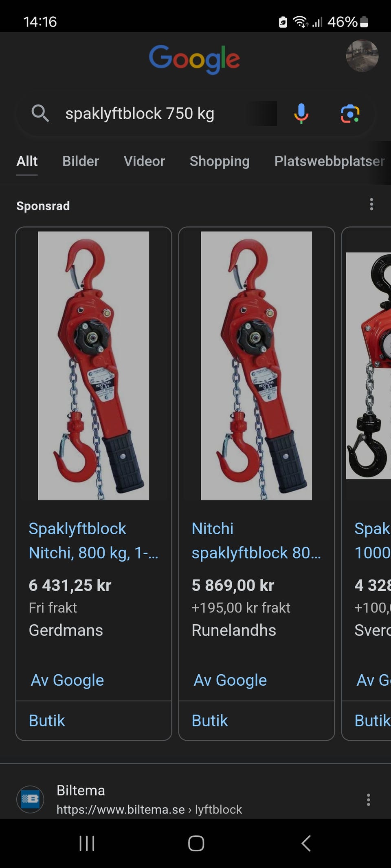The width and height of the screenshot is (391, 868).
Task: Open the Platswebbplatser tab
Action: click(329, 161)
